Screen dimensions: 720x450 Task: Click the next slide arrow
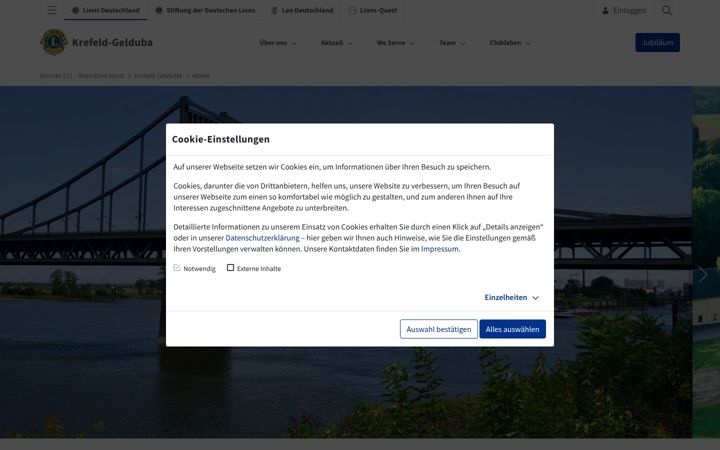(703, 275)
